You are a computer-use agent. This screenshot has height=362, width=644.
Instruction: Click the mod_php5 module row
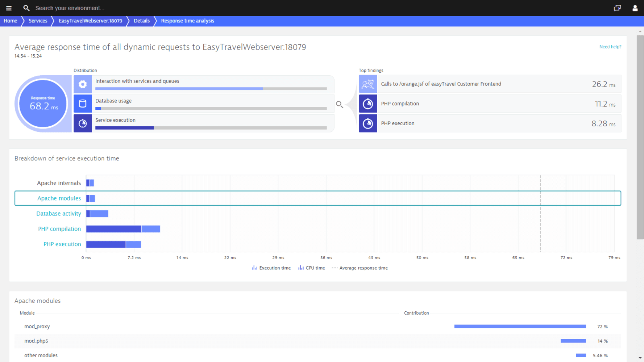point(318,341)
